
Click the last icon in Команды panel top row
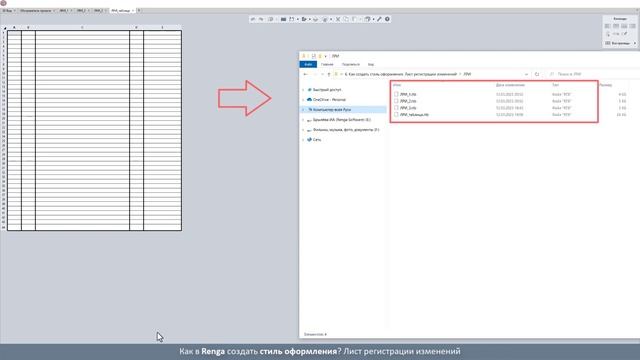[x=632, y=26]
